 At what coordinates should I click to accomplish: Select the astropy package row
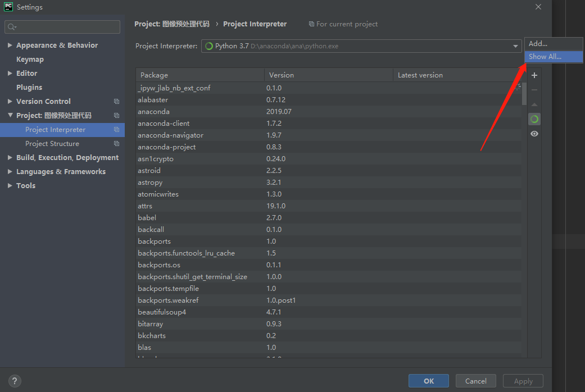329,183
